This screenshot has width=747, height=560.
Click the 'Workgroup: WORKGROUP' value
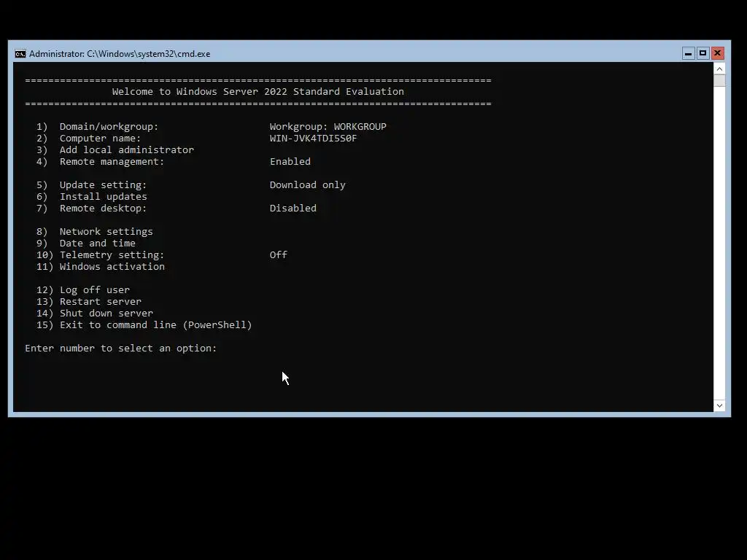pos(328,127)
